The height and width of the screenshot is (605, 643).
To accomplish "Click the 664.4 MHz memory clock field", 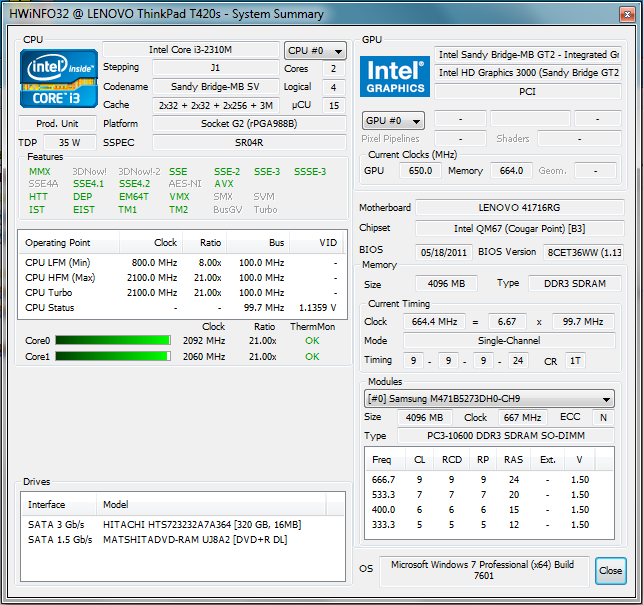I will 434,322.
